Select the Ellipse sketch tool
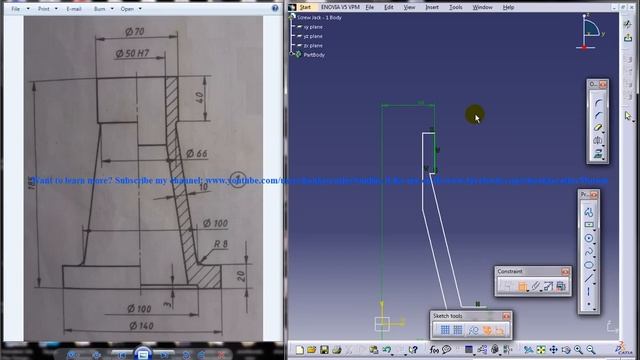This screenshot has height=360, width=640. pos(588,265)
